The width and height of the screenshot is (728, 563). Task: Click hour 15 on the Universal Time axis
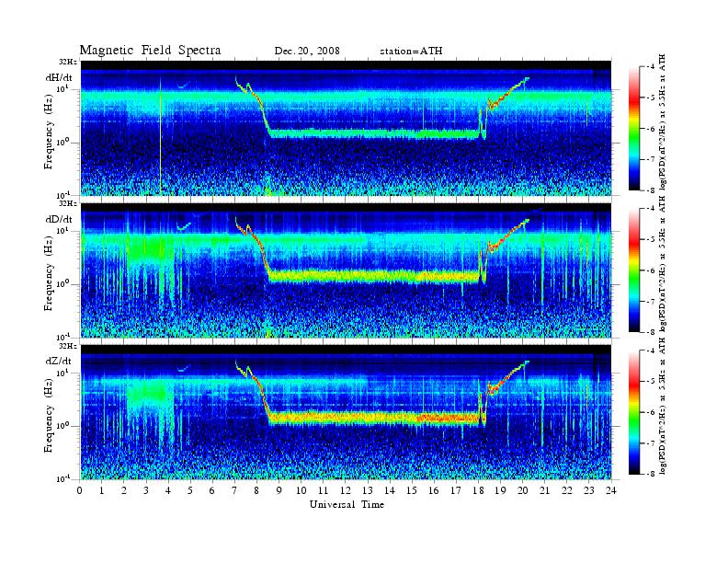click(412, 490)
